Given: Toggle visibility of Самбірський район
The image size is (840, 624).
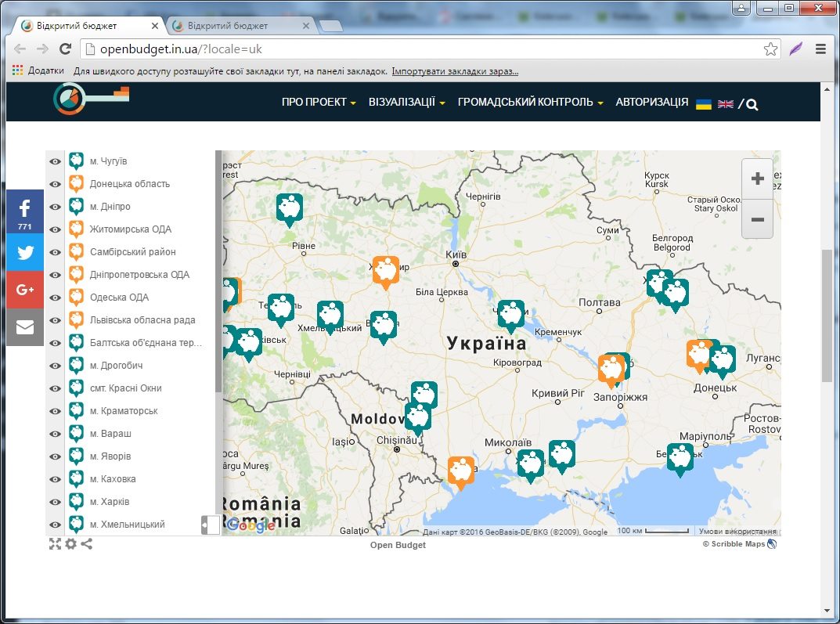Looking at the screenshot, I should click(x=55, y=252).
